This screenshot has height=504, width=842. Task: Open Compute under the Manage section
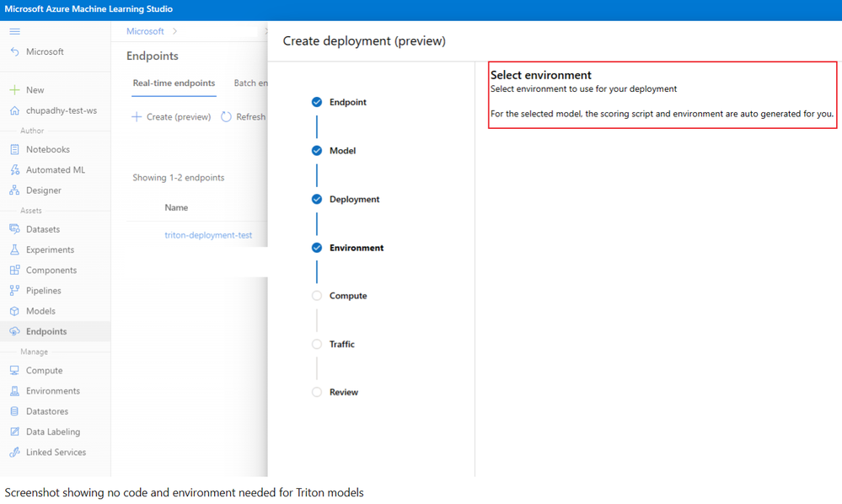(x=44, y=370)
